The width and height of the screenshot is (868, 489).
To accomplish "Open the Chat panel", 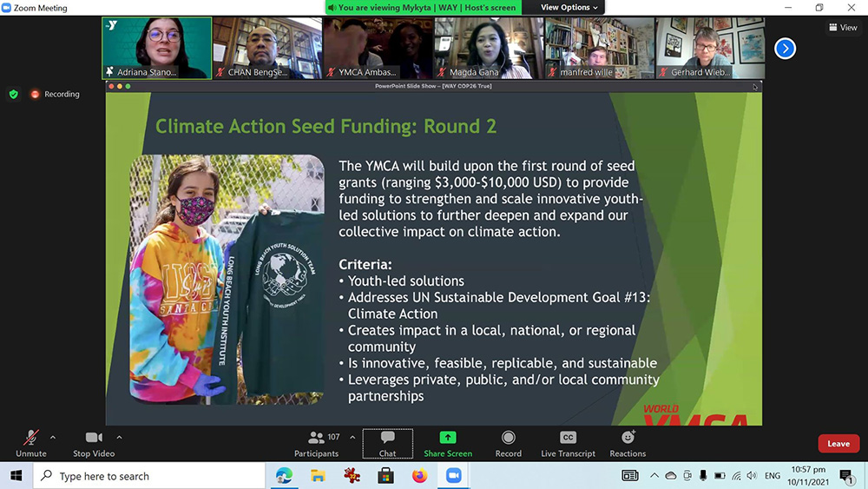I will pyautogui.click(x=387, y=444).
